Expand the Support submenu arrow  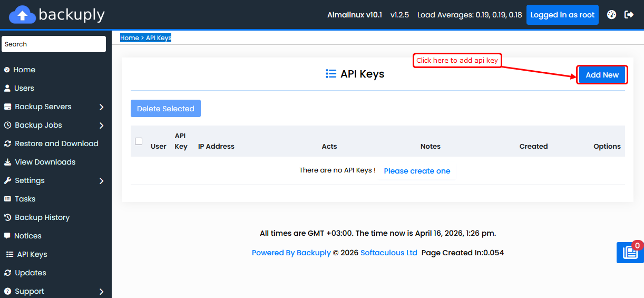tap(101, 292)
